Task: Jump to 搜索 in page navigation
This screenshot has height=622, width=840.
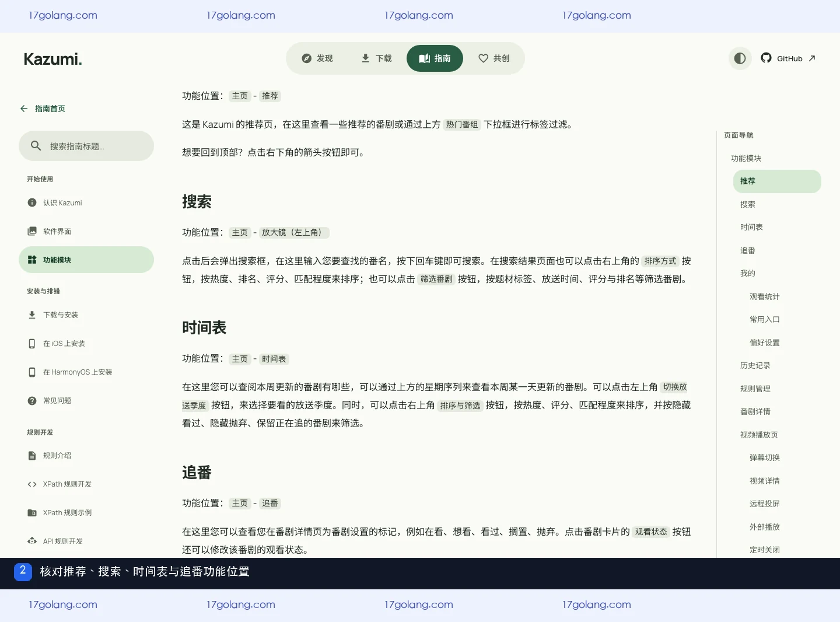Action: [748, 204]
